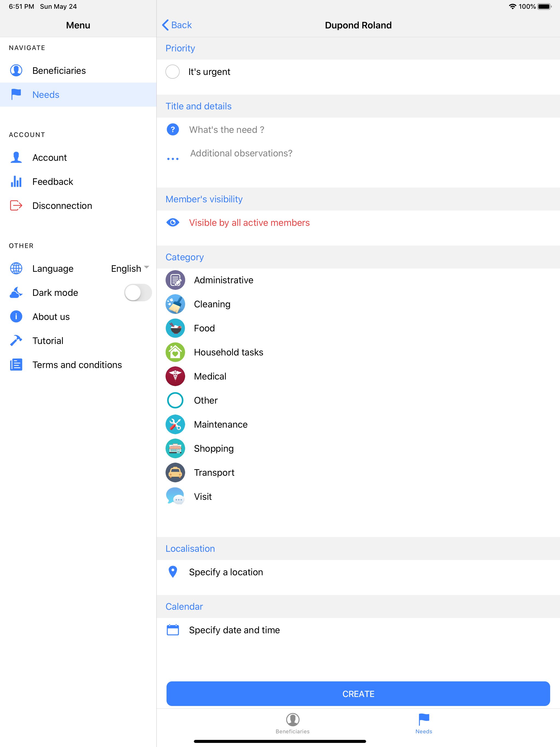Viewport: 560px width, 747px height.
Task: Click the Language label in menu
Action: coord(53,269)
